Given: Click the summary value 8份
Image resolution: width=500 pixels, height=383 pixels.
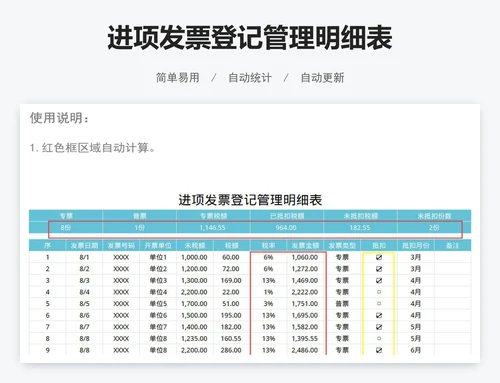Looking at the screenshot, I should (x=66, y=228).
